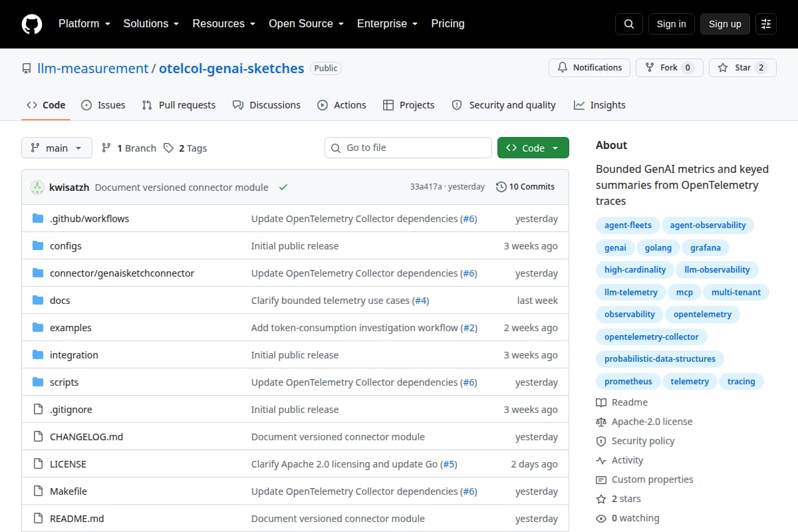Open Custom properties link
The width and height of the screenshot is (798, 532).
point(644,479)
